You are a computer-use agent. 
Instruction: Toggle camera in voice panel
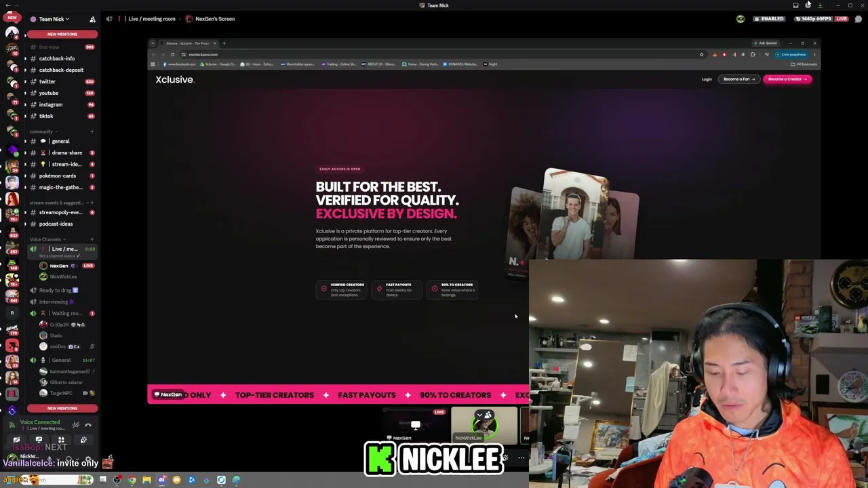[16, 441]
